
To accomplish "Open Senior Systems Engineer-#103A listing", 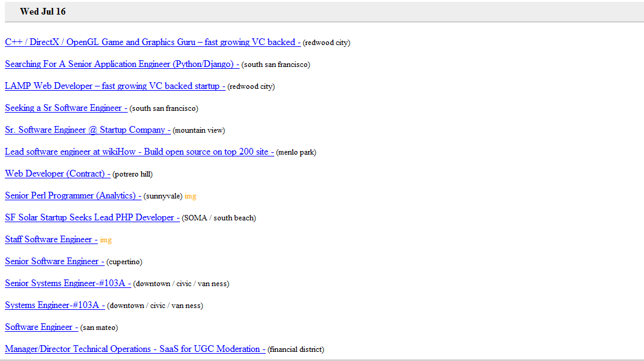I will (x=68, y=283).
